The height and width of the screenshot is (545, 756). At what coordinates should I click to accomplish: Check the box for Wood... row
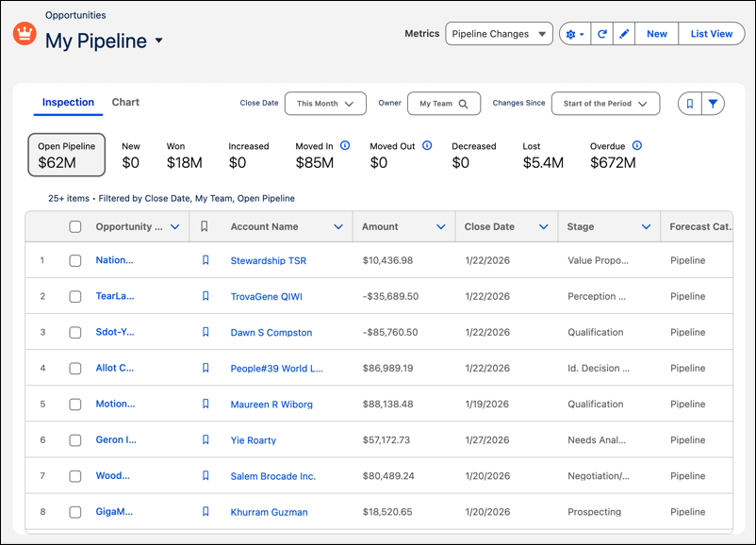tap(75, 476)
